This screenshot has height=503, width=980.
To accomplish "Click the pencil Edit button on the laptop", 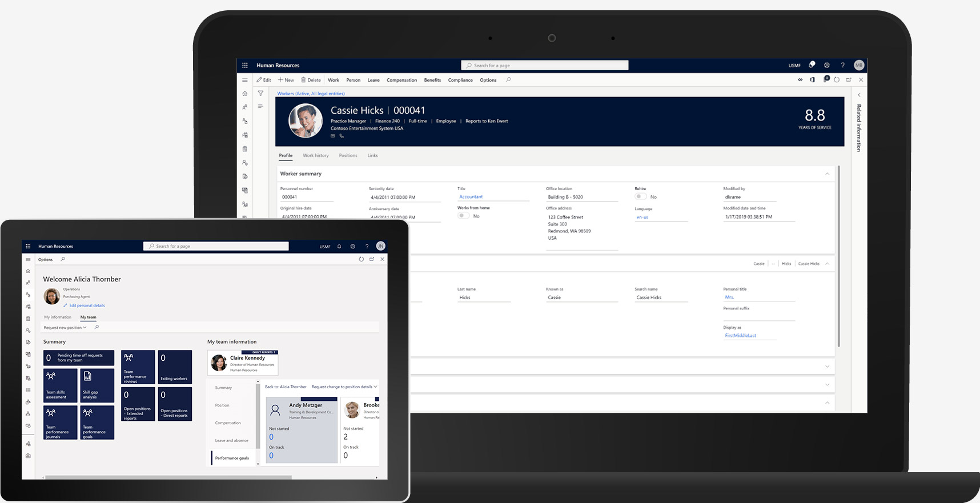I will (x=264, y=80).
